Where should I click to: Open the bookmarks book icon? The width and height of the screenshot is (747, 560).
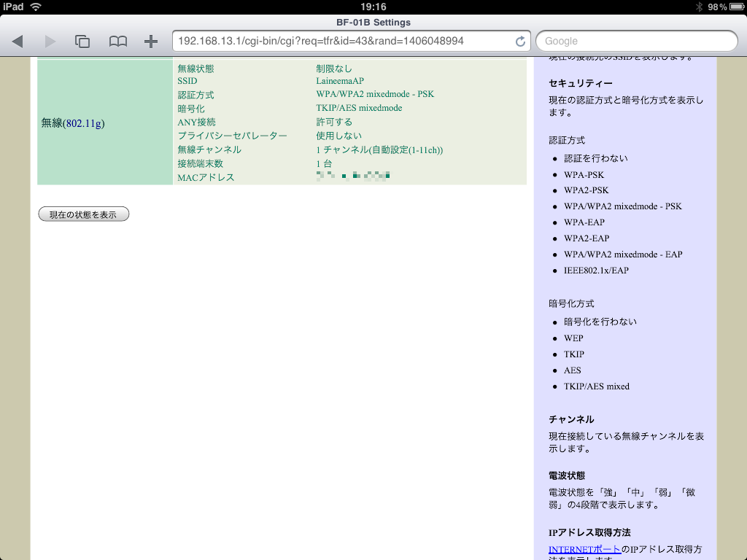click(x=117, y=42)
